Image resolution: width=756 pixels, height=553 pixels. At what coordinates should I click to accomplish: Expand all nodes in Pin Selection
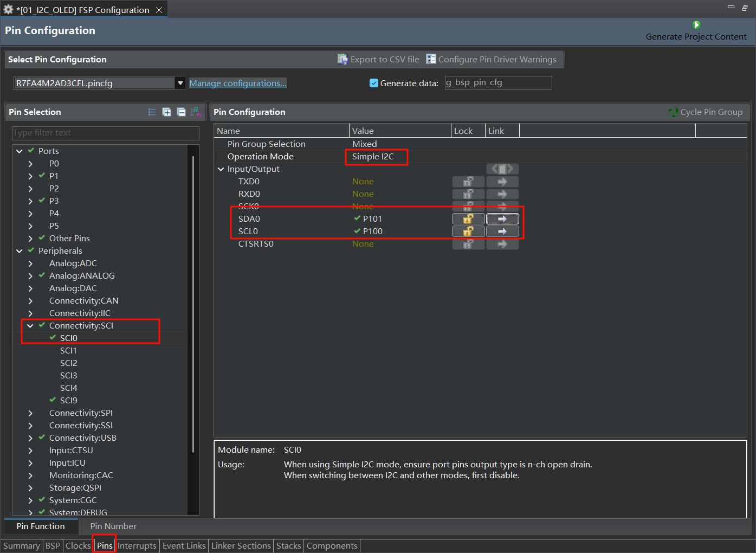click(x=167, y=112)
